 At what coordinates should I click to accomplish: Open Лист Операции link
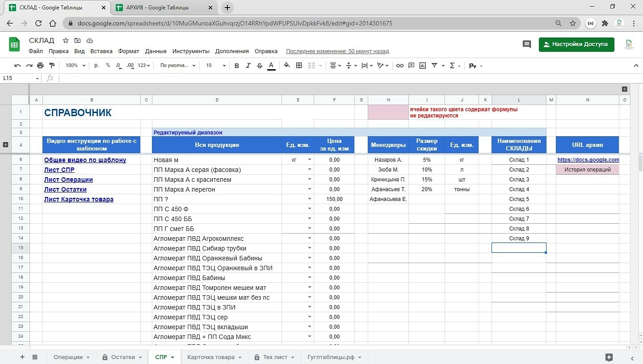(x=68, y=180)
